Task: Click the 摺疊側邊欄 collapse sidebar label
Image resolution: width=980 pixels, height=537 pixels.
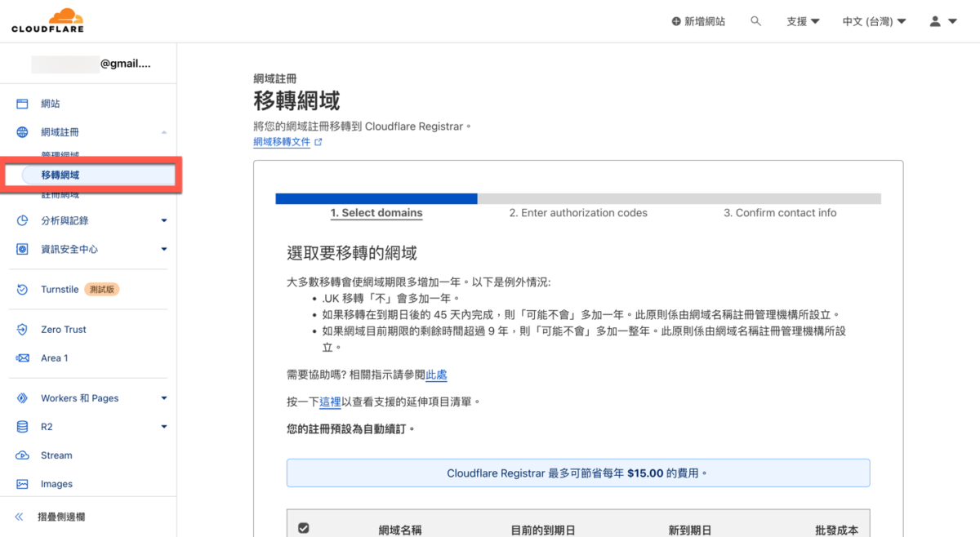Action: (x=61, y=517)
